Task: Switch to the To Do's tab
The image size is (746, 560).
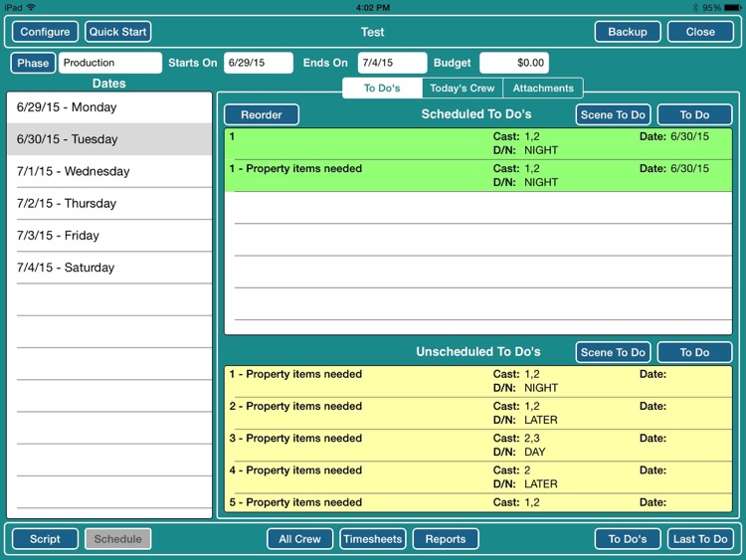Action: (x=382, y=88)
